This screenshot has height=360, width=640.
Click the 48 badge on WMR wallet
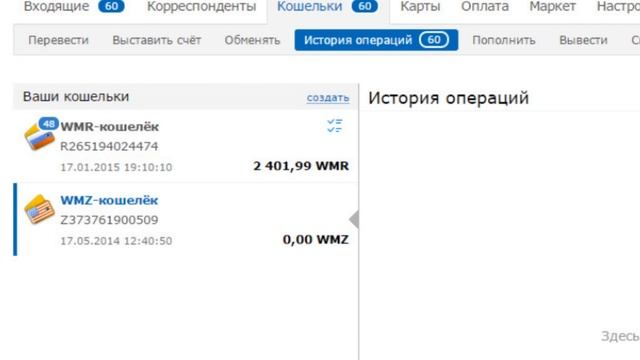coord(49,124)
